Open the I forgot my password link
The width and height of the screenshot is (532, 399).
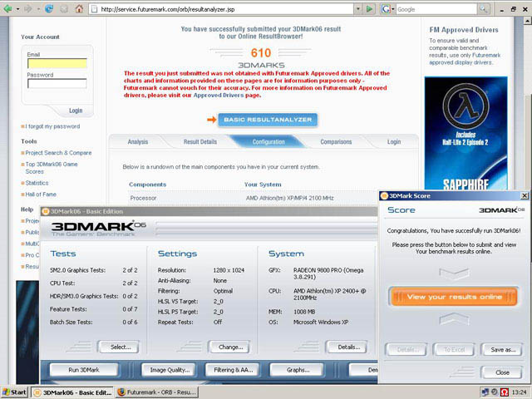[52, 126]
